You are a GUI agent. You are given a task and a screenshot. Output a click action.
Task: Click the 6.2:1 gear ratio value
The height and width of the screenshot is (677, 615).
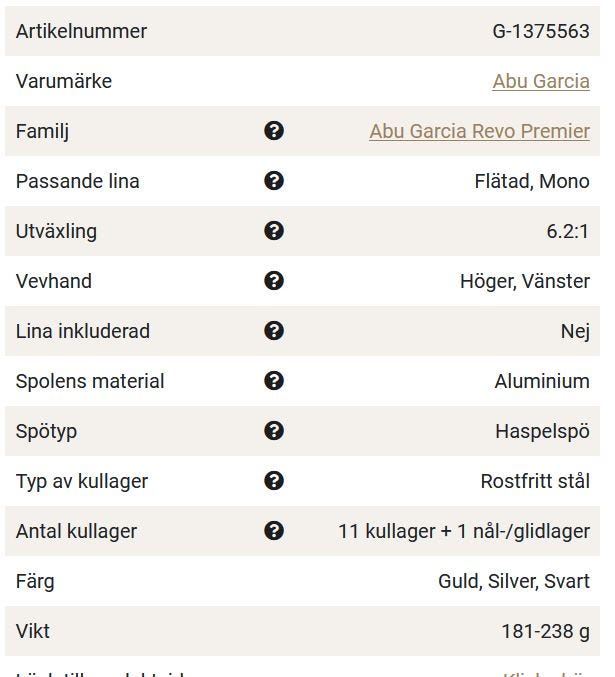pos(568,231)
